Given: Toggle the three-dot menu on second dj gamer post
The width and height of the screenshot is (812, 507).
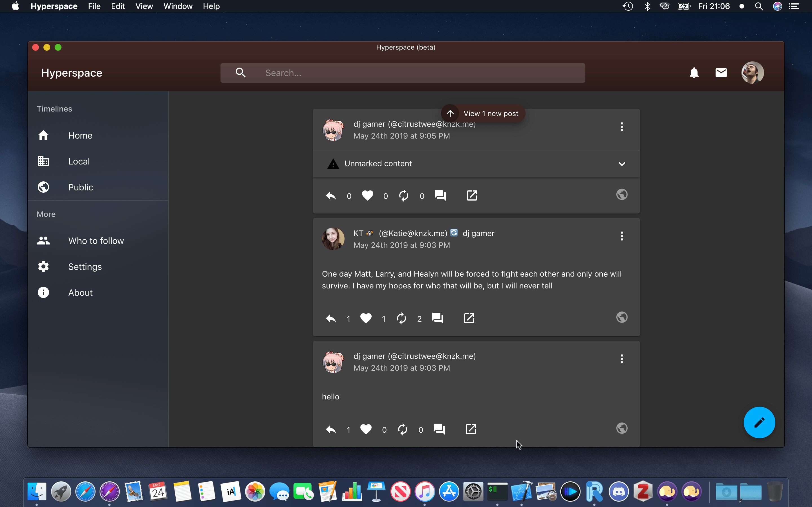Looking at the screenshot, I should [x=621, y=359].
